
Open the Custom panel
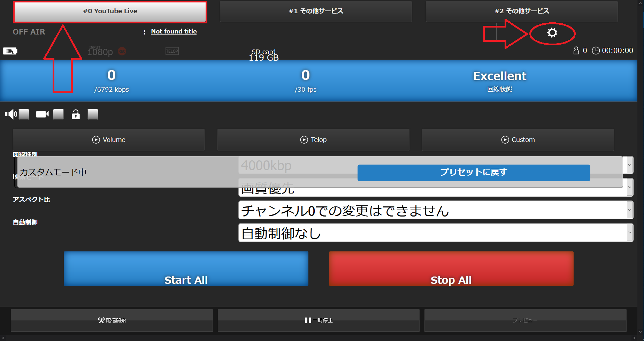pyautogui.click(x=518, y=140)
